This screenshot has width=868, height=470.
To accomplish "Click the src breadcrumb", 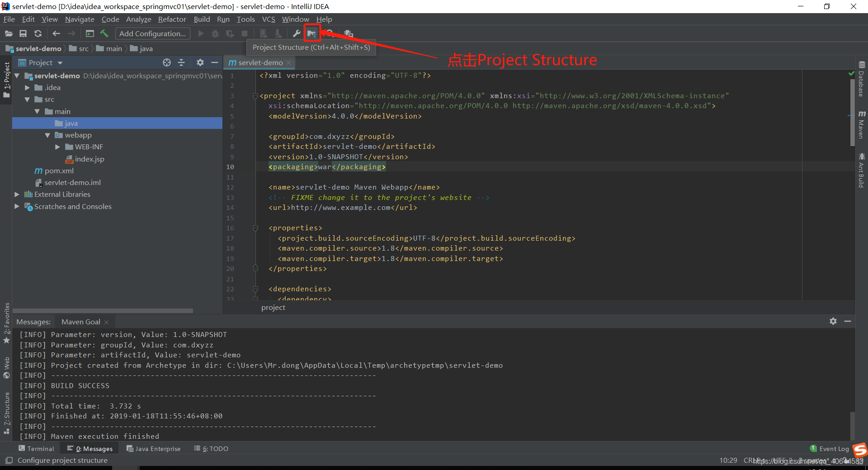I will (79, 48).
